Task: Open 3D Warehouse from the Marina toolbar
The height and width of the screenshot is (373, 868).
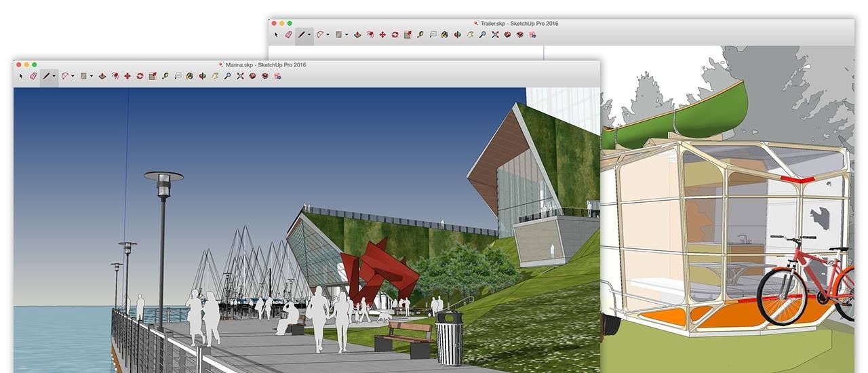Action: pos(253,76)
